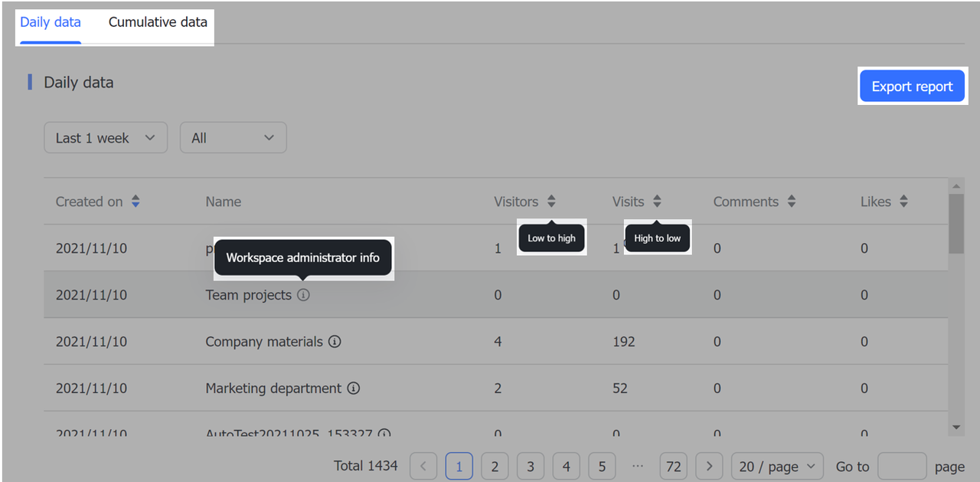This screenshot has height=482, width=980.
Task: Go to page 2 of results
Action: (x=495, y=466)
